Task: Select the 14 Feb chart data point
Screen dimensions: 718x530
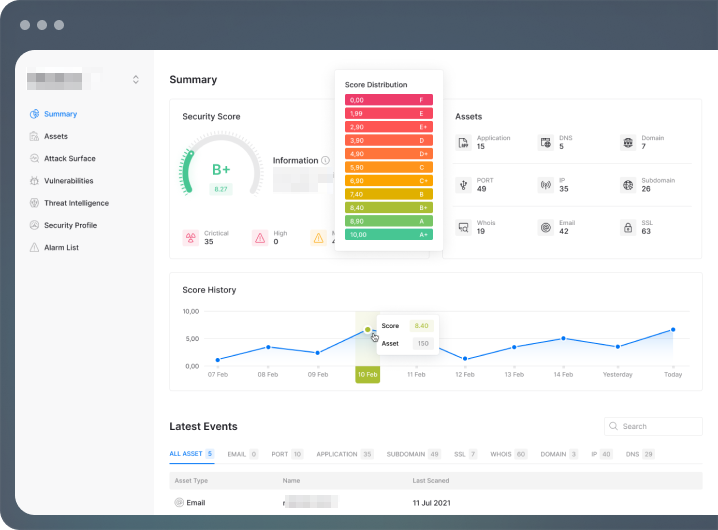Action: [563, 339]
